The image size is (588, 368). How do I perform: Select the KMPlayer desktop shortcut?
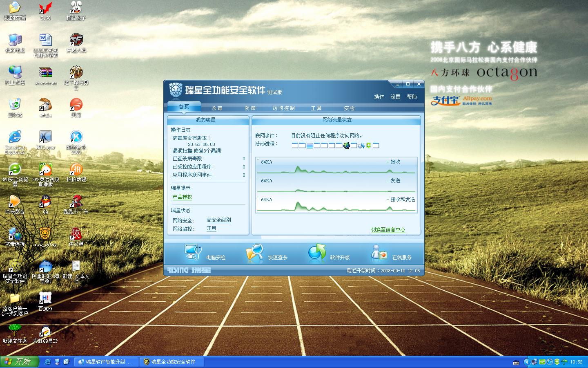pyautogui.click(x=46, y=140)
